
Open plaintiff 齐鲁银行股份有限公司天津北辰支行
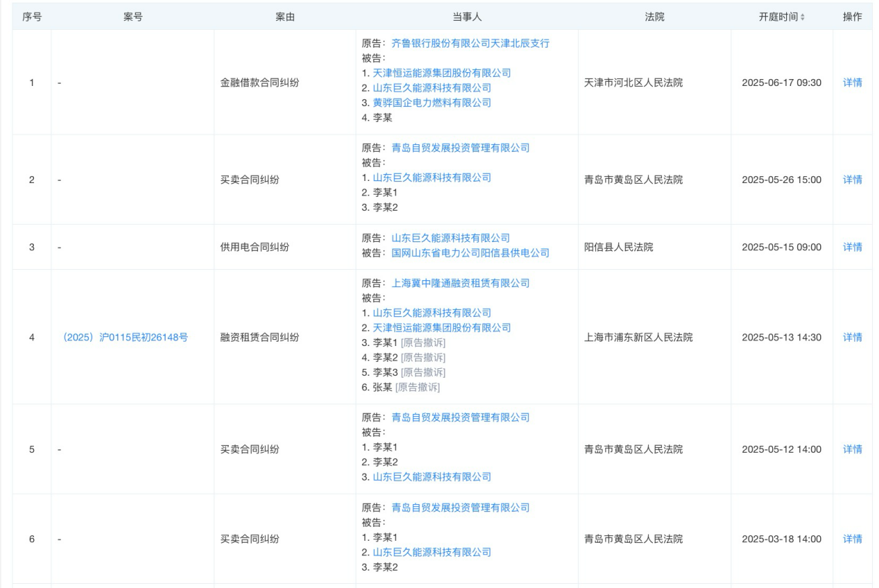(471, 43)
